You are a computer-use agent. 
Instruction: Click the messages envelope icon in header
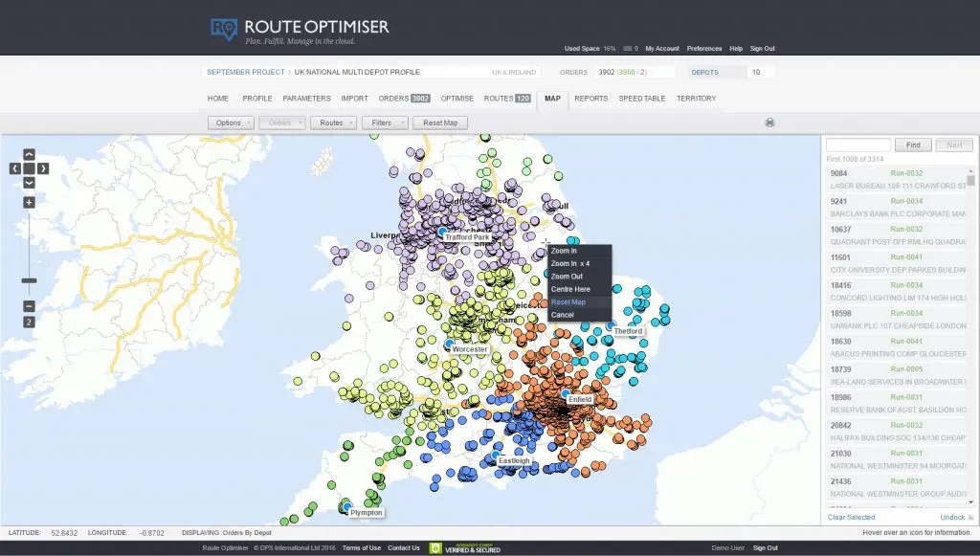coord(627,48)
